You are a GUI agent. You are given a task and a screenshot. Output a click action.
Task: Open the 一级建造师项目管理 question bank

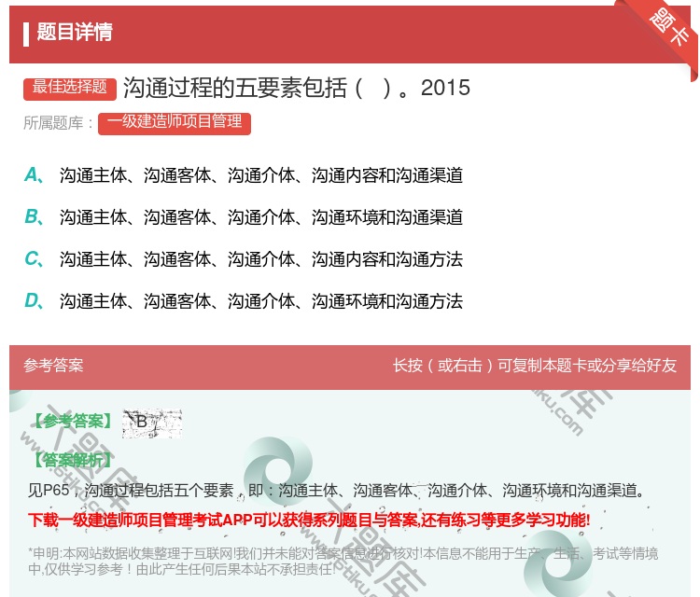(175, 123)
